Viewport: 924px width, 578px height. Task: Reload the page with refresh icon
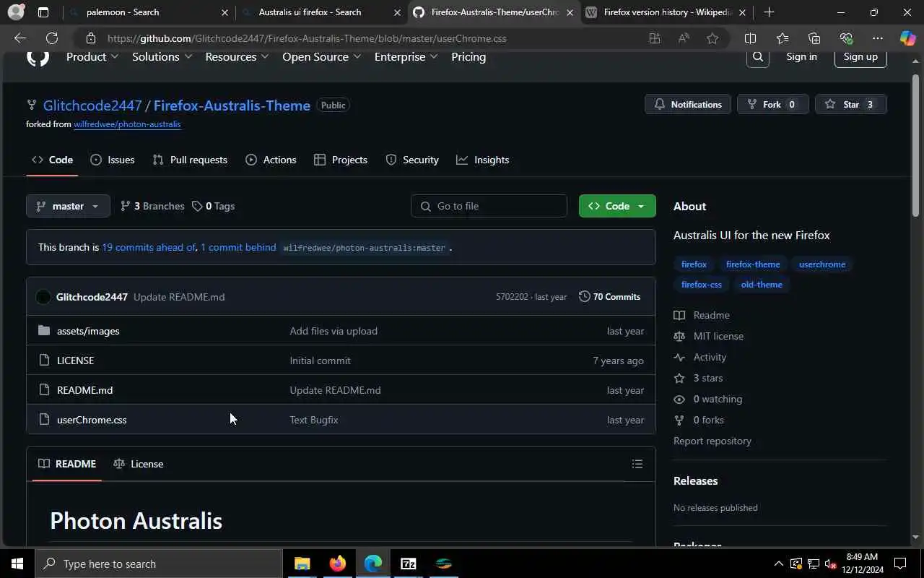click(x=52, y=38)
